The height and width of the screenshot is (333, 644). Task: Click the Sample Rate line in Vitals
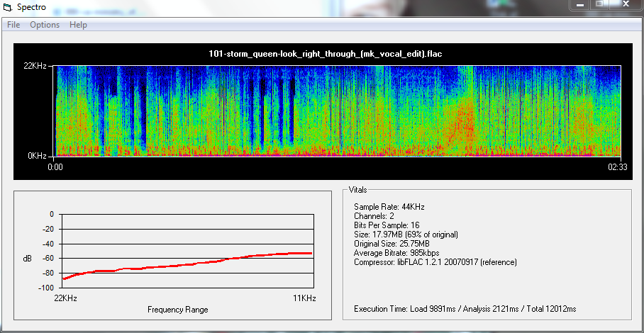(x=389, y=206)
